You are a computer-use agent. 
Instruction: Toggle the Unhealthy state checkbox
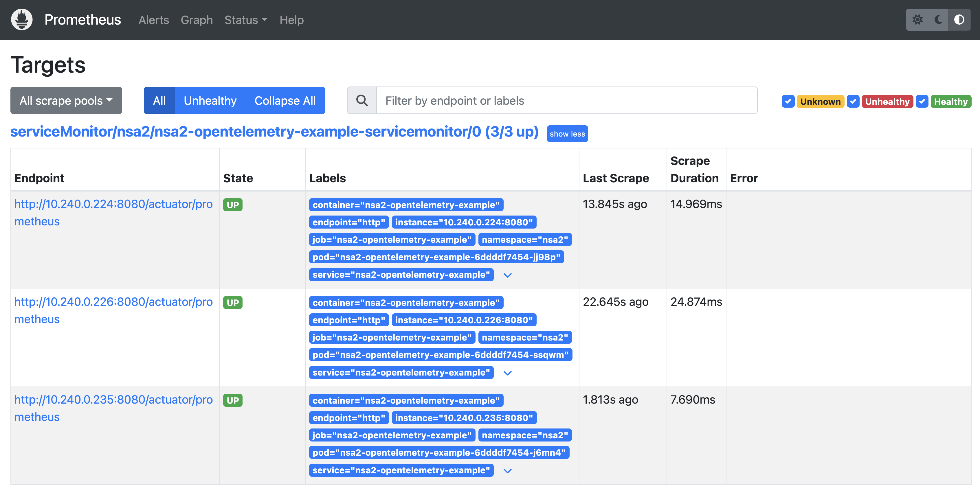(x=853, y=101)
